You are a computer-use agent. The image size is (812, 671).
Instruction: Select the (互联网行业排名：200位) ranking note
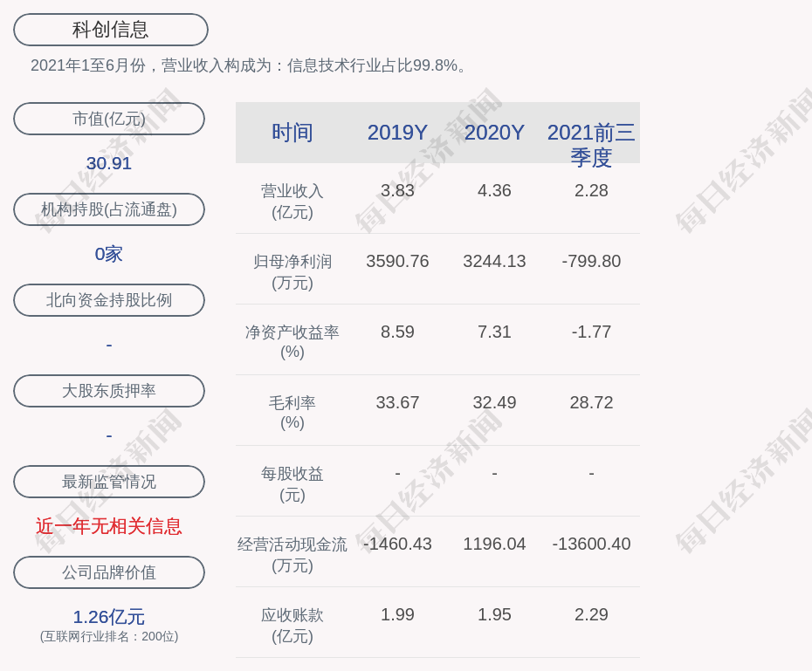coord(109,636)
